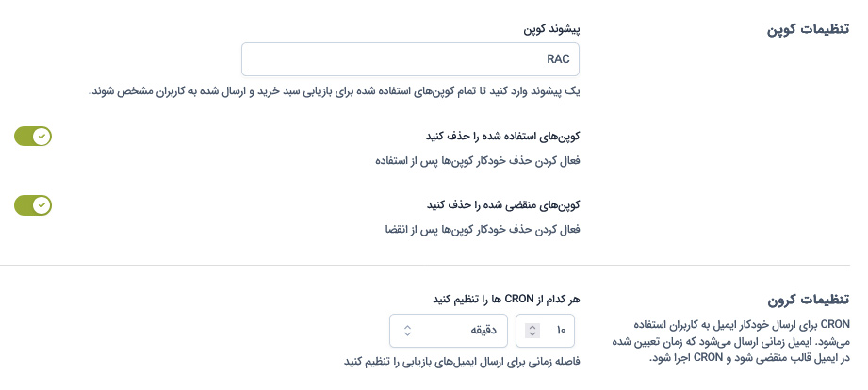Click the CRON explanation paragraph under تنظیمات کرون
Screen dimensions: 868x390
click(730, 341)
